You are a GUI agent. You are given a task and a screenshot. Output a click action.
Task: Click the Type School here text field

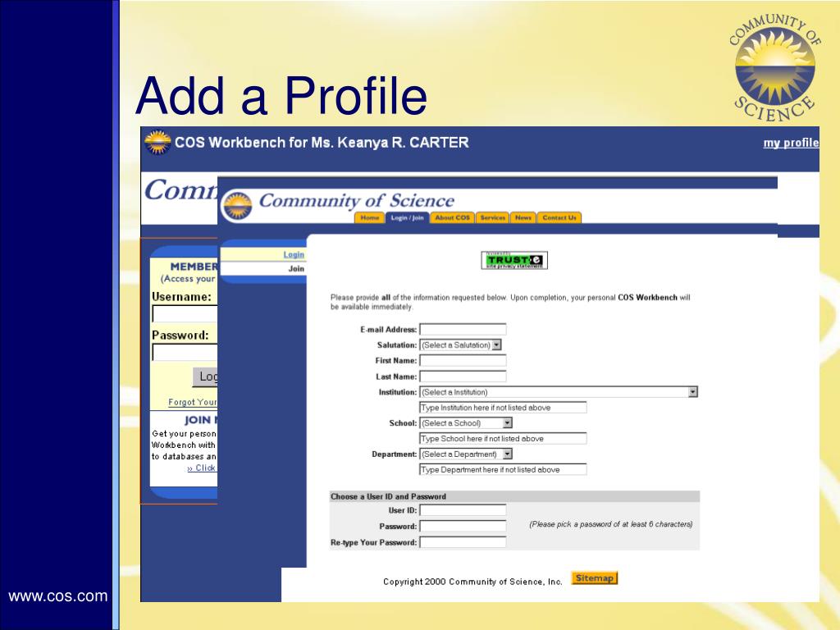click(503, 439)
